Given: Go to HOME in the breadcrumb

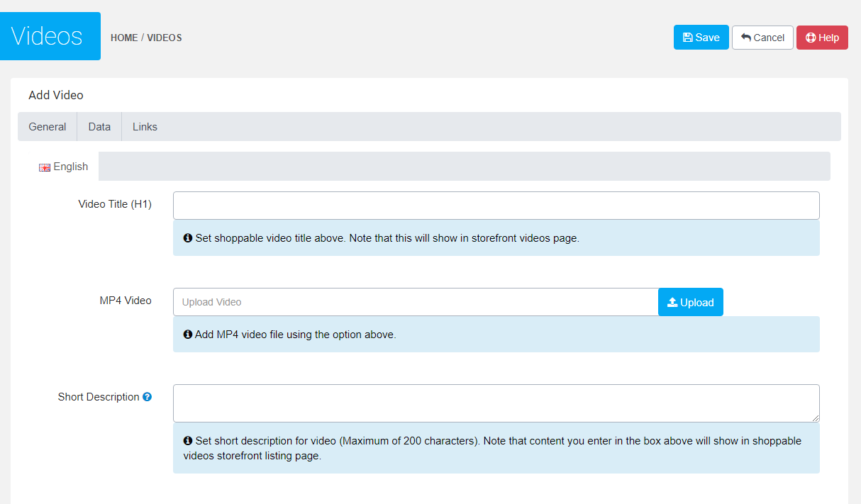Looking at the screenshot, I should 124,38.
